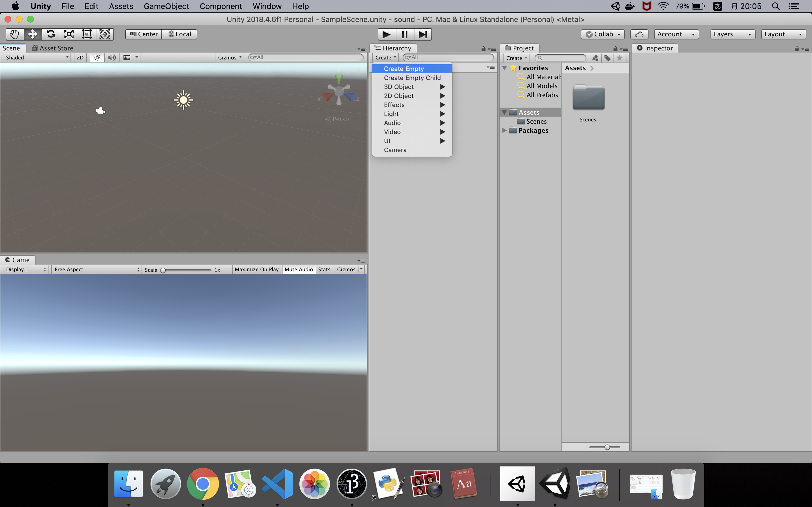Open the Layers dropdown
Viewport: 812px width, 507px height.
pos(732,34)
